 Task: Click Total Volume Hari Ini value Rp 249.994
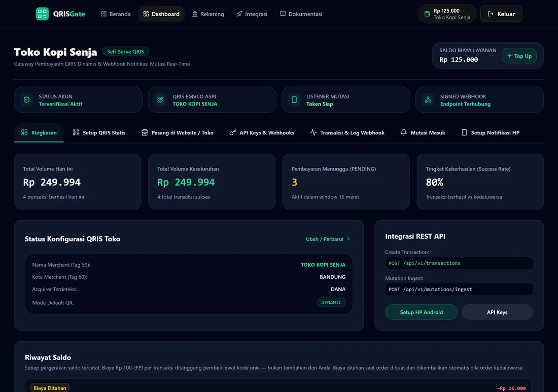click(x=52, y=183)
